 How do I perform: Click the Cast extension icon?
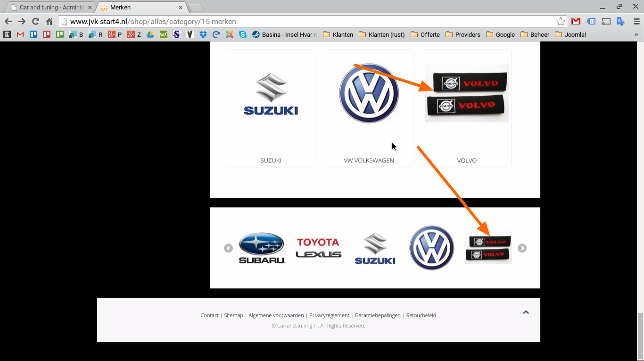(x=606, y=21)
